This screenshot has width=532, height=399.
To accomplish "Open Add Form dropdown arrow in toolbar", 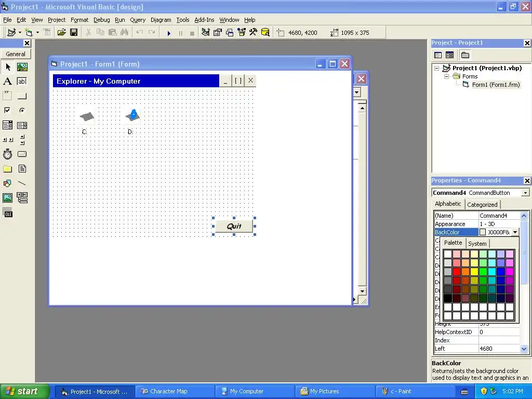I will (37, 33).
